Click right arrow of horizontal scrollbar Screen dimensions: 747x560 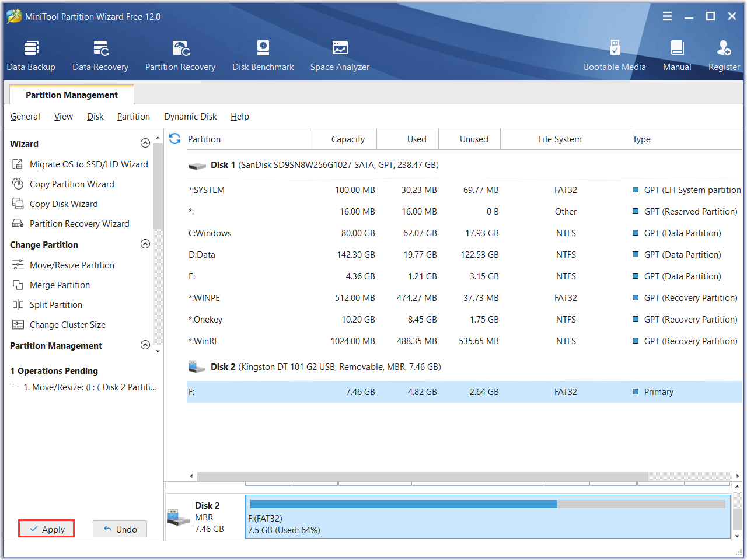tap(738, 477)
